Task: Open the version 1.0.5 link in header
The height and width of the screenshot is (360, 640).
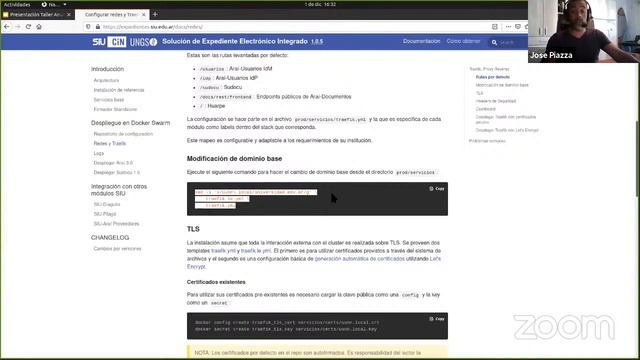Action: point(317,42)
